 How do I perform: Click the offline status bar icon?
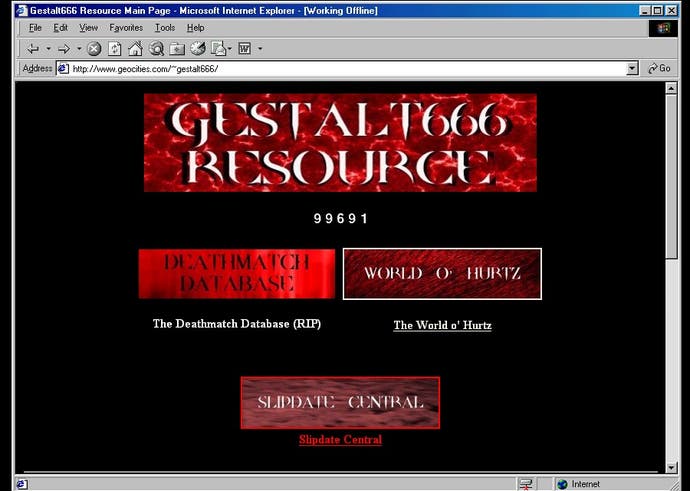(526, 484)
